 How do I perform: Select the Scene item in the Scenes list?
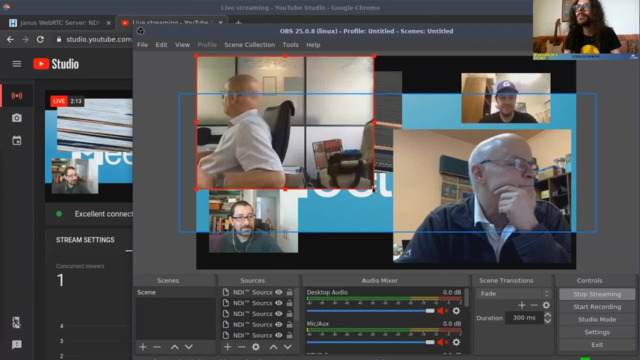[x=176, y=292]
